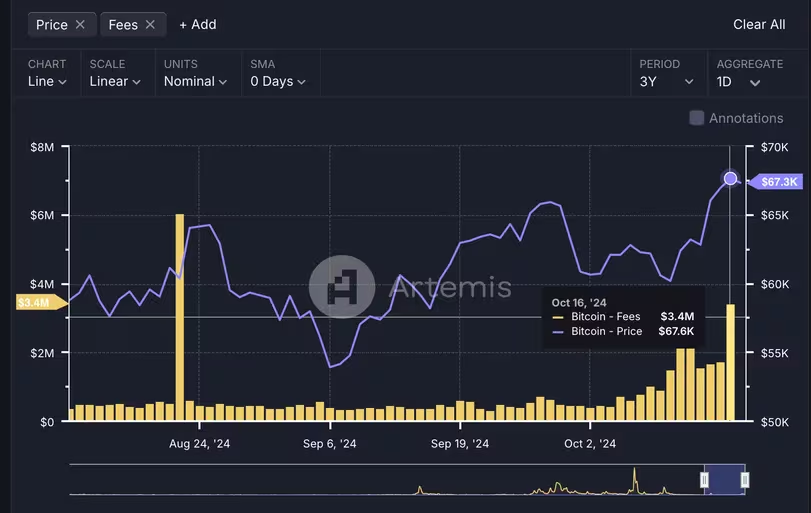
Task: Open the Chart type dropdown showing Line
Action: coord(47,81)
